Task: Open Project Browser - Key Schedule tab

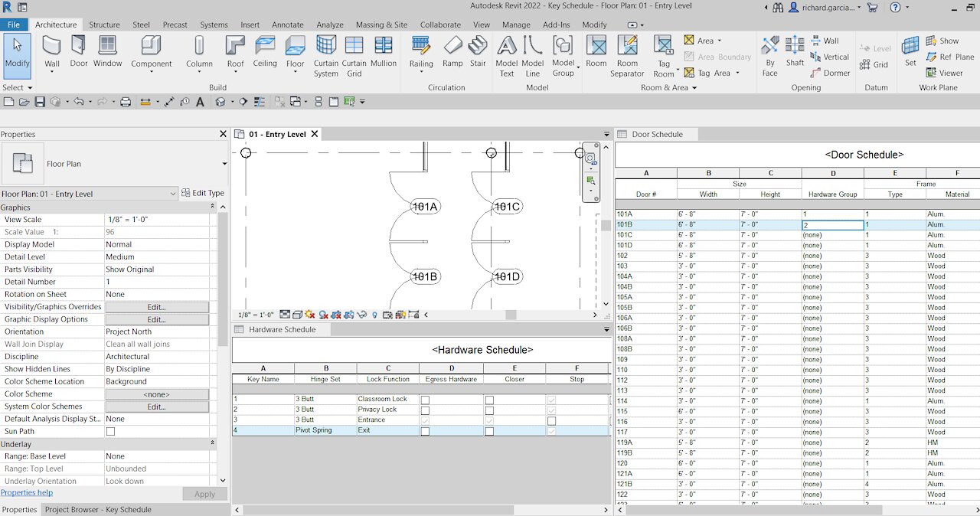Action: click(98, 509)
